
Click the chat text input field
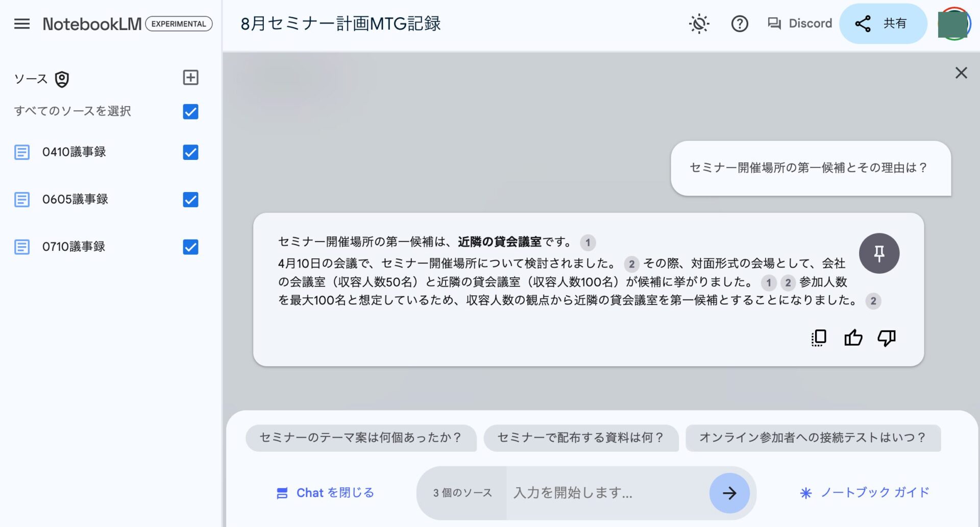pyautogui.click(x=607, y=493)
